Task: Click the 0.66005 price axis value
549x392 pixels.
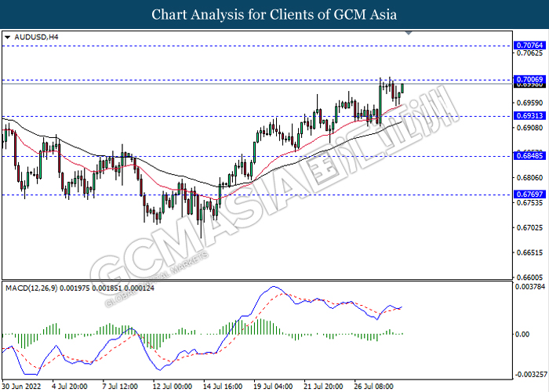Action: click(529, 278)
